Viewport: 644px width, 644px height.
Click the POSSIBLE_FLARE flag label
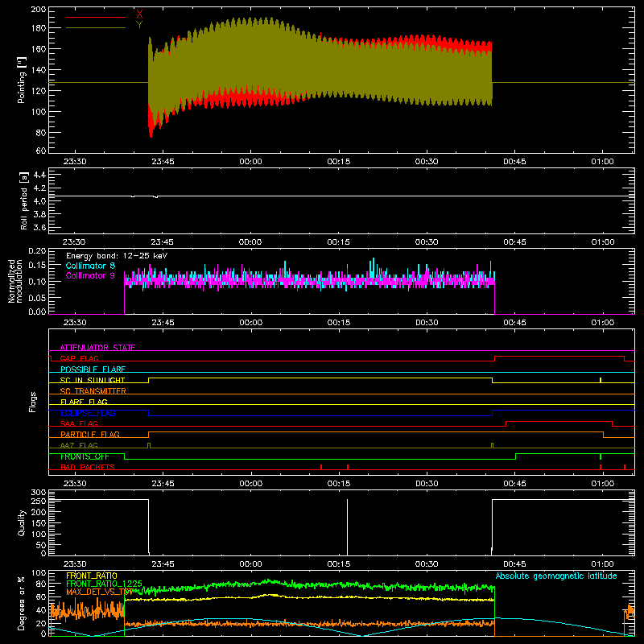tap(93, 369)
